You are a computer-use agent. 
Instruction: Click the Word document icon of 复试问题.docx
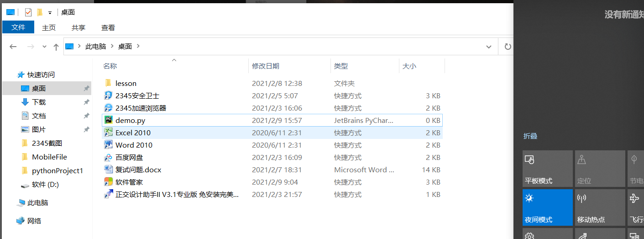pos(108,170)
